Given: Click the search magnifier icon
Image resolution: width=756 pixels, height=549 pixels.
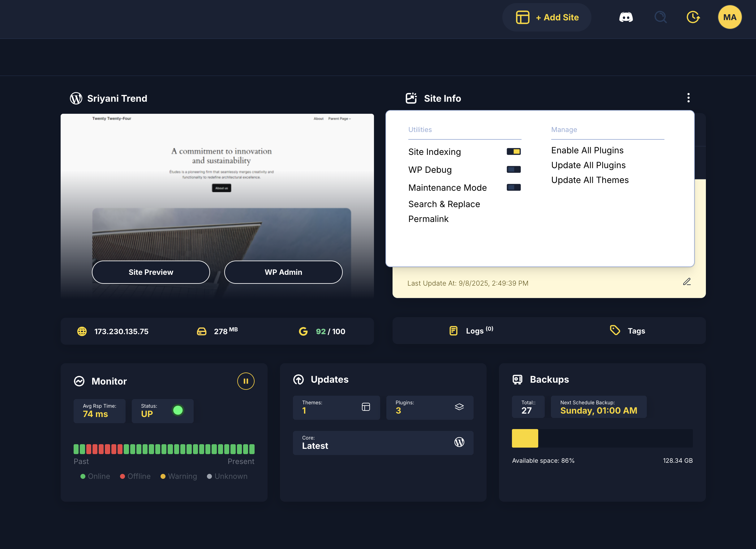Looking at the screenshot, I should [x=660, y=17].
